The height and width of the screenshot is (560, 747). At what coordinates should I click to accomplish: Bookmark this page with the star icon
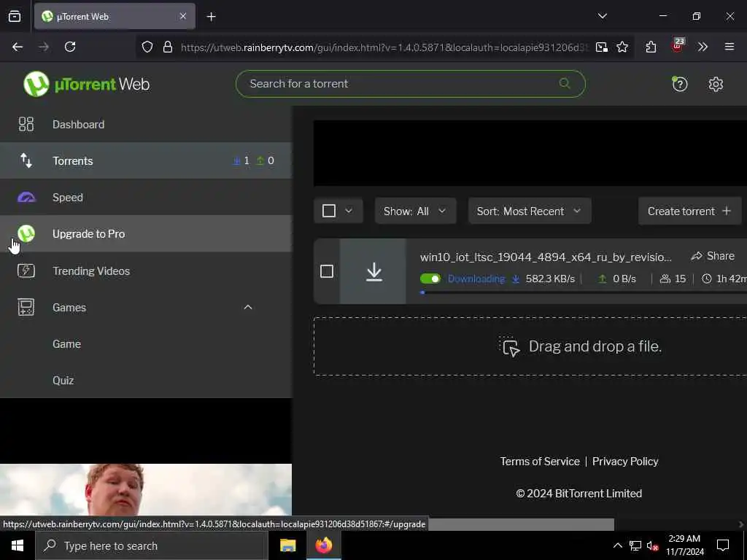point(622,47)
